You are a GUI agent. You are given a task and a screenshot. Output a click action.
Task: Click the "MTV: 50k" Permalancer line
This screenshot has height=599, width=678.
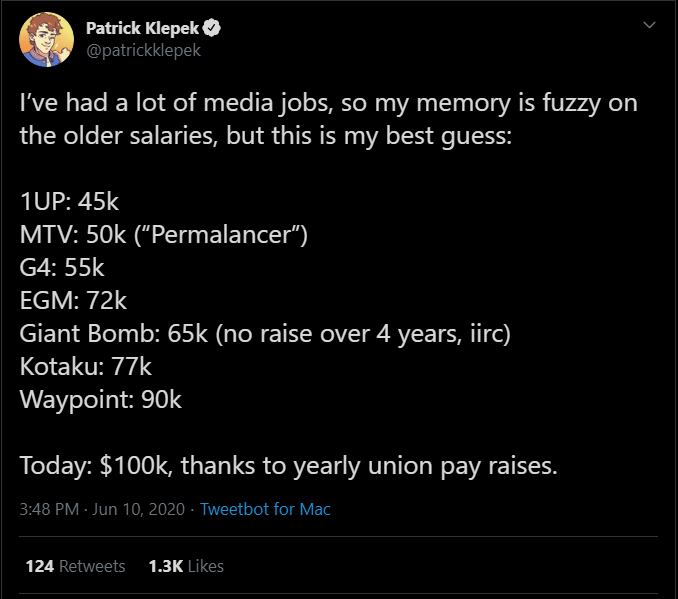pyautogui.click(x=163, y=234)
